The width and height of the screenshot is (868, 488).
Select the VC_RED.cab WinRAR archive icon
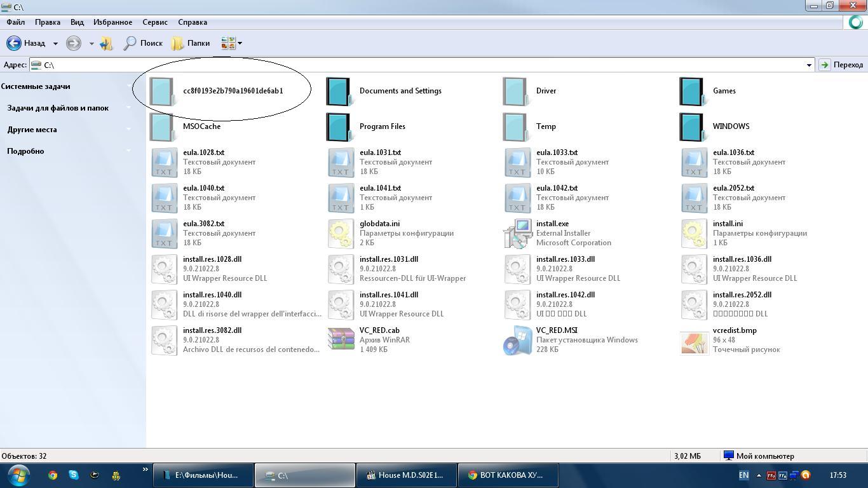tap(341, 340)
